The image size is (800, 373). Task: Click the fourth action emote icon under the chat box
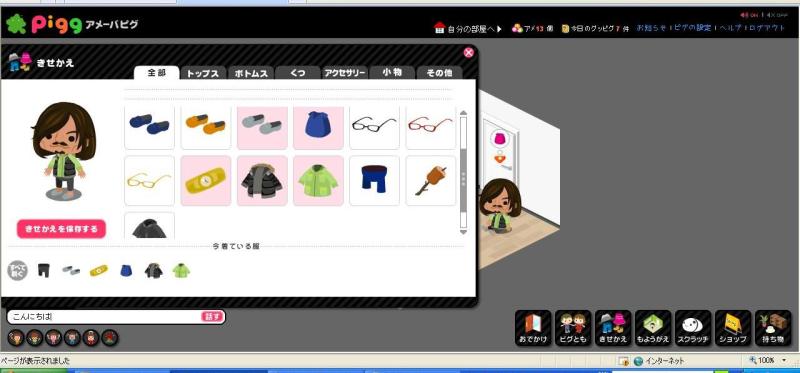72,337
